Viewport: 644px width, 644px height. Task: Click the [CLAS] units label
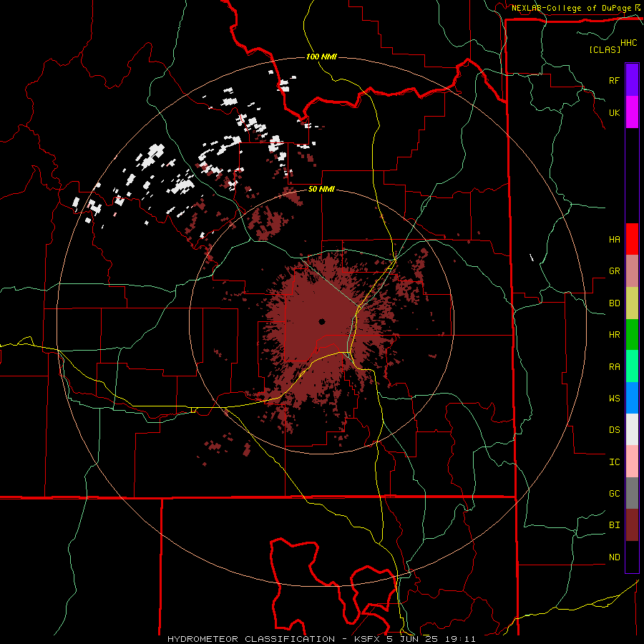click(x=605, y=49)
